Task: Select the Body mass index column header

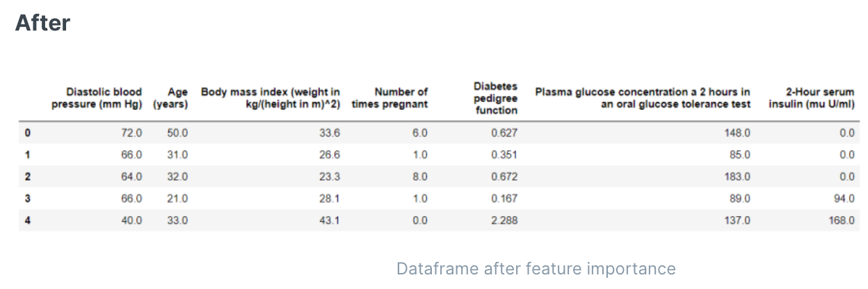Action: (x=271, y=98)
